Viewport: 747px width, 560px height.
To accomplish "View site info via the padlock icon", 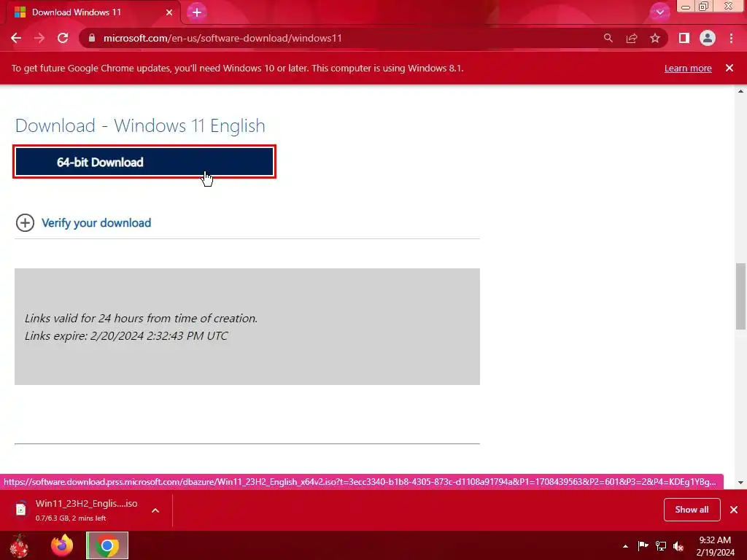I will (x=92, y=38).
